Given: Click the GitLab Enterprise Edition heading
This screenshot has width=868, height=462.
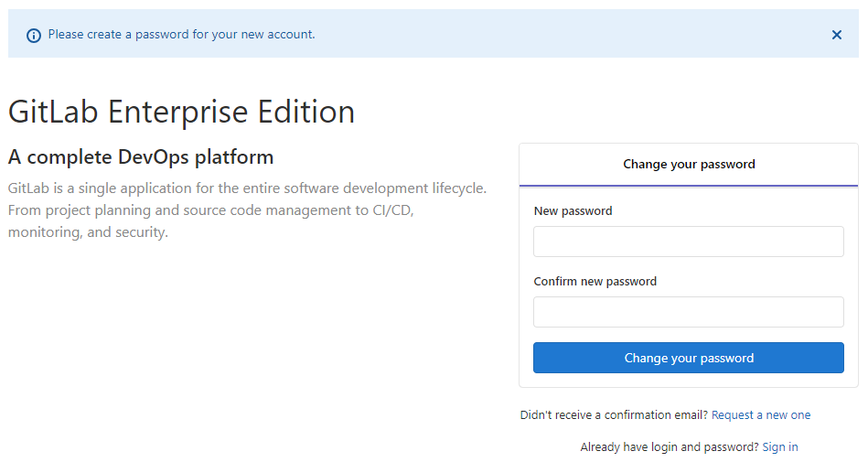Looking at the screenshot, I should click(x=181, y=112).
